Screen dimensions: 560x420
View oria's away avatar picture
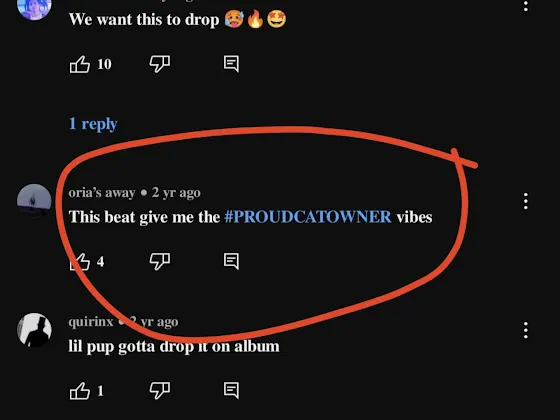(x=34, y=201)
